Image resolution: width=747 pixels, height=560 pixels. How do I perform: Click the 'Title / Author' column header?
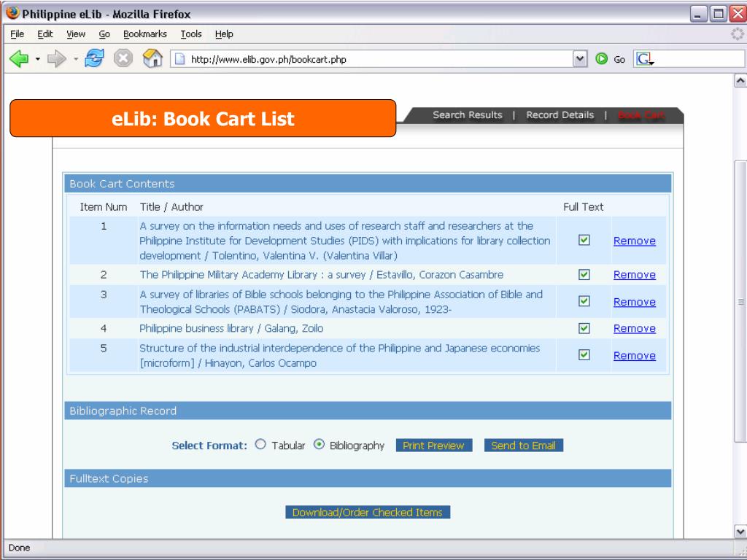(x=171, y=206)
